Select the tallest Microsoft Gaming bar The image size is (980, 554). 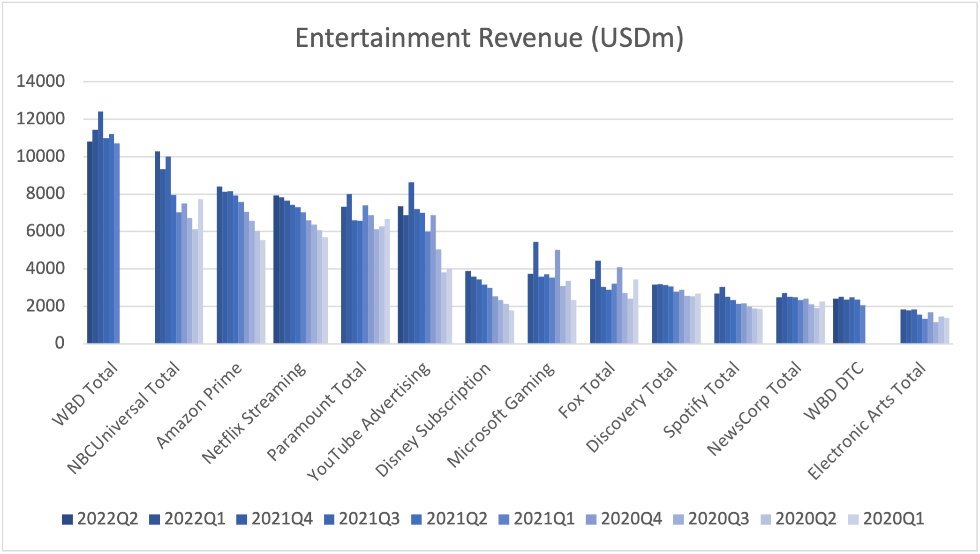(536, 293)
